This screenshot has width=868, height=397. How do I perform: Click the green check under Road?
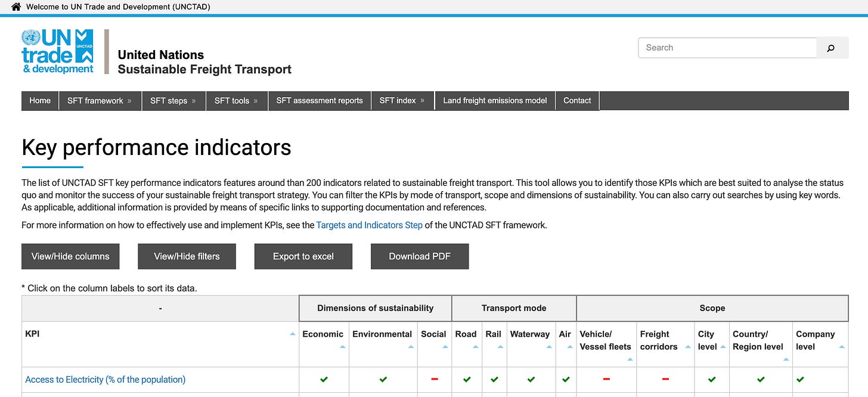pyautogui.click(x=467, y=379)
